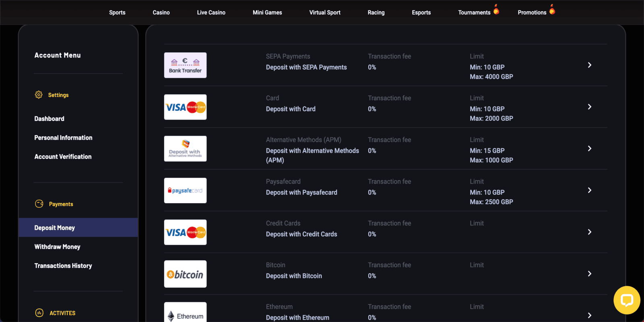
Task: Click the Settings gear icon
Action: [x=39, y=95]
